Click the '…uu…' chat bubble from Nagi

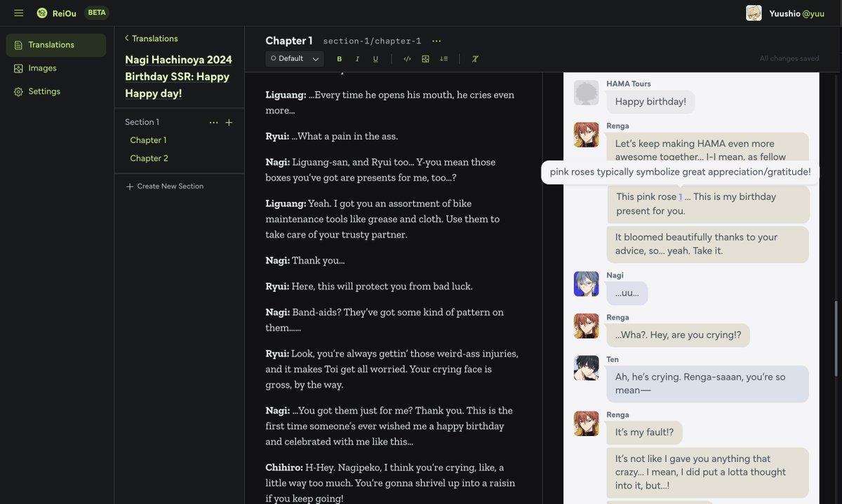627,293
